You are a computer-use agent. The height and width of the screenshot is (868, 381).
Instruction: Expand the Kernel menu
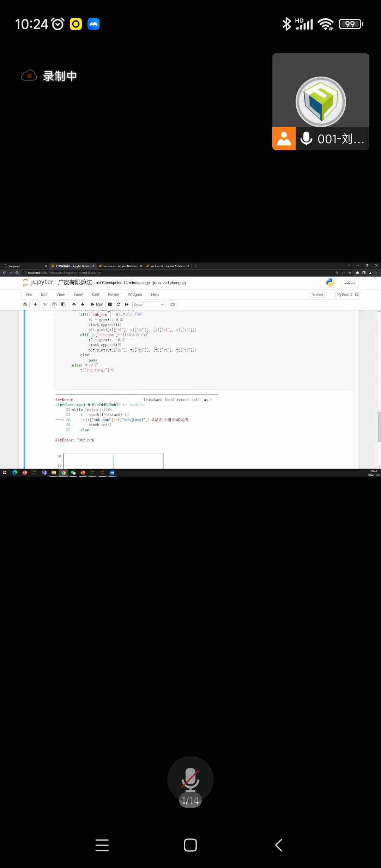pos(113,295)
